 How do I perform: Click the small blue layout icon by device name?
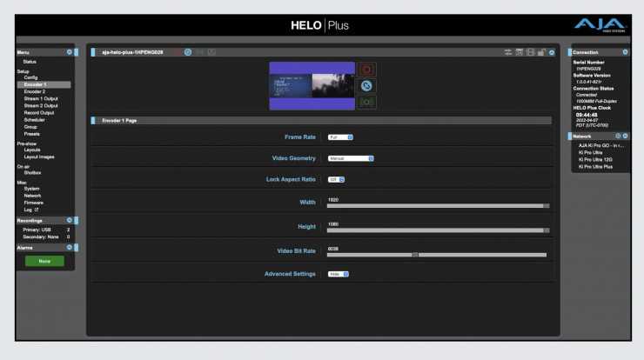click(187, 53)
